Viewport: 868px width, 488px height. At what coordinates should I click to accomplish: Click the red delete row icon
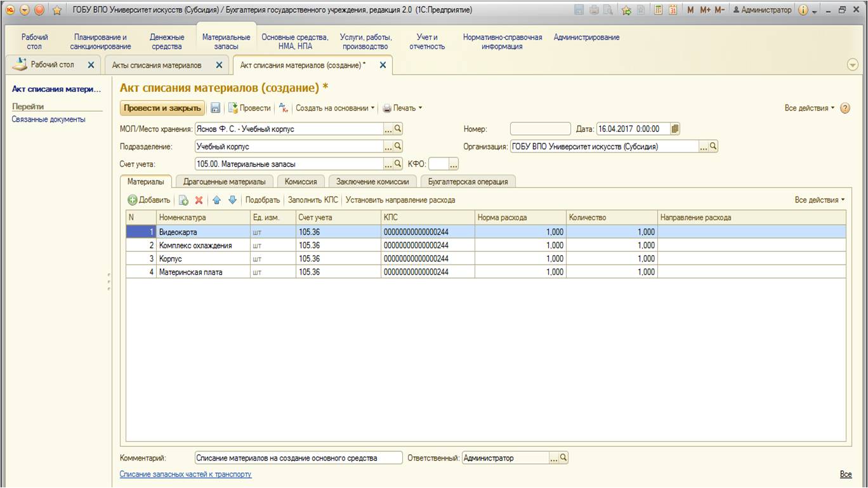point(199,200)
